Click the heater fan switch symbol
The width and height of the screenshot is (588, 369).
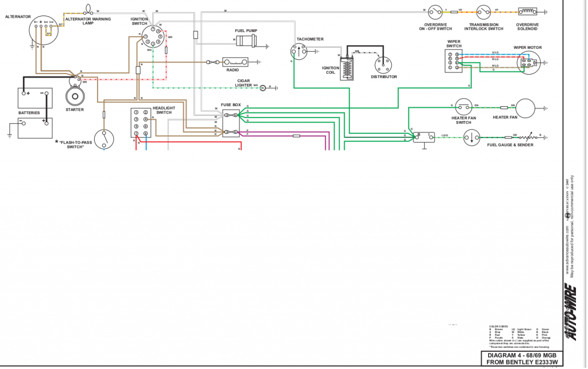pyautogui.click(x=463, y=107)
